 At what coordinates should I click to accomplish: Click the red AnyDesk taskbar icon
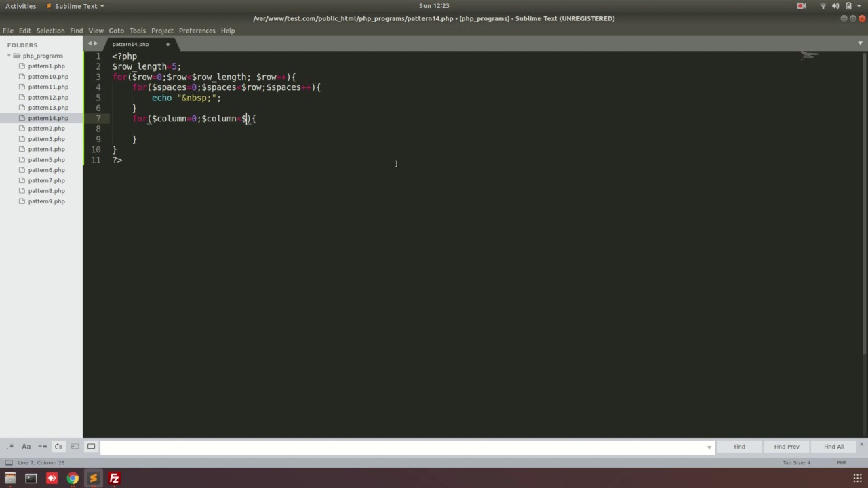[x=52, y=479]
